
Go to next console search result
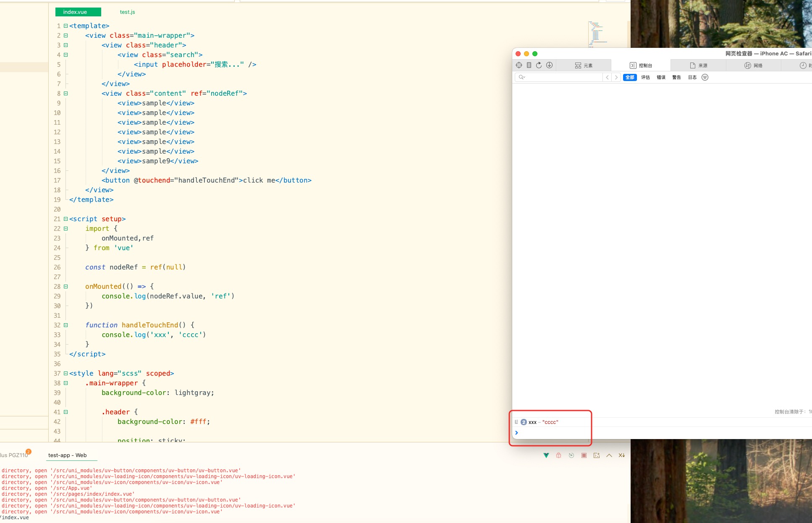[616, 77]
